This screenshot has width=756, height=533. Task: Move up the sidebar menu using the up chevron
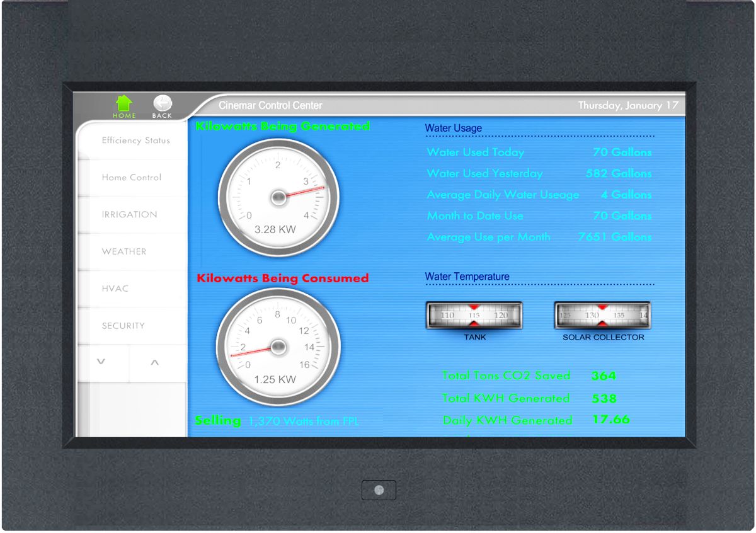click(x=156, y=362)
